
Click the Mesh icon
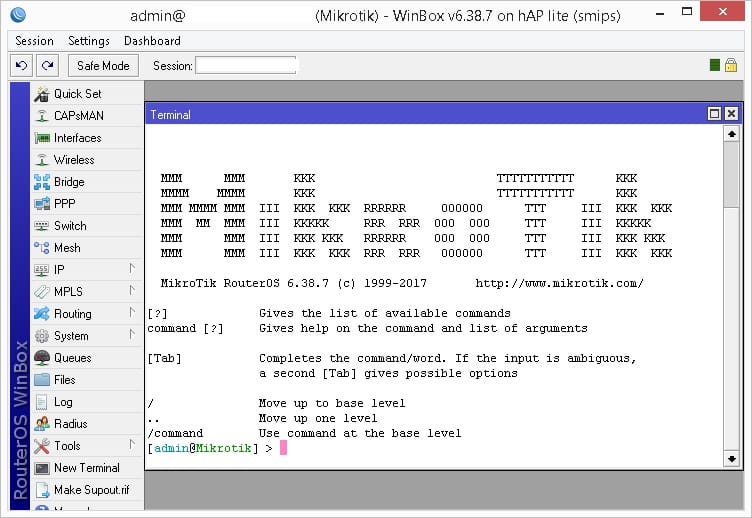pos(42,248)
